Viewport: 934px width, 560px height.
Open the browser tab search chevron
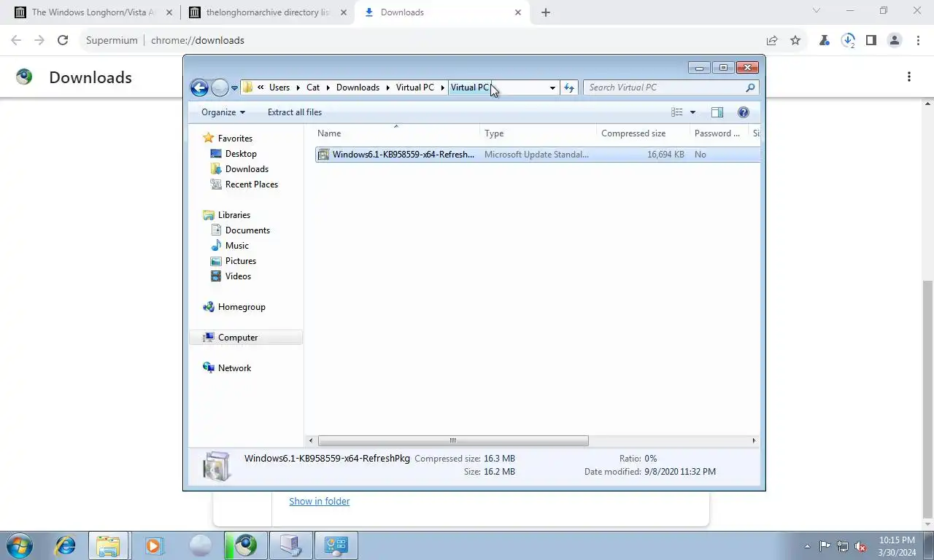tap(817, 11)
